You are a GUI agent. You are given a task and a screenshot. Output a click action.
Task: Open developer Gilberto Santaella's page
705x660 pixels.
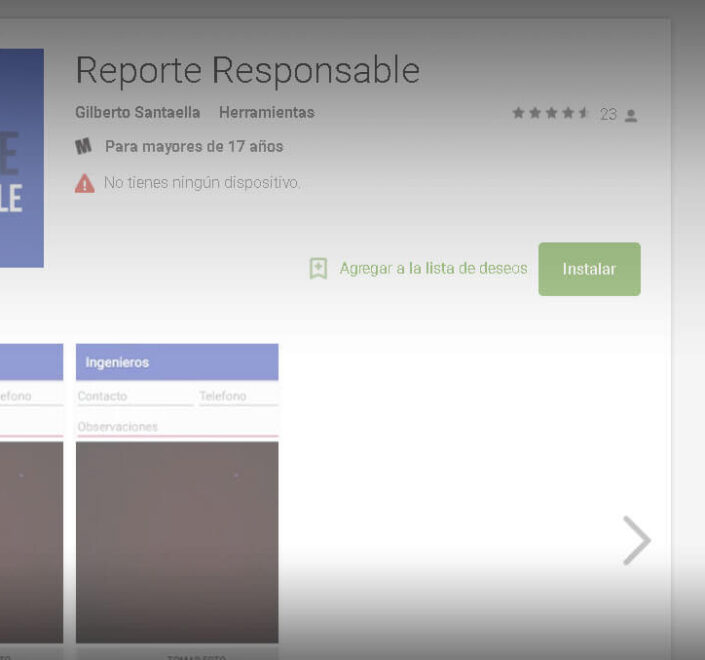tap(138, 112)
